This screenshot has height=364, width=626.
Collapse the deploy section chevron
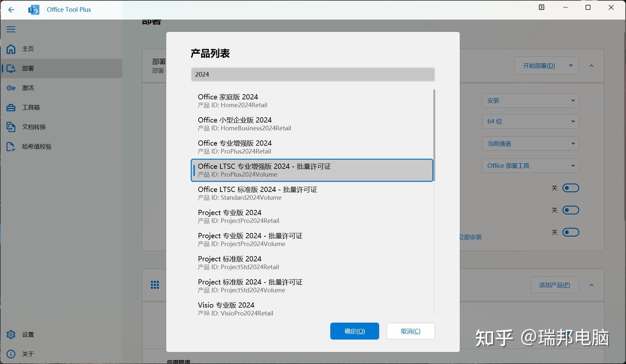[x=591, y=66]
